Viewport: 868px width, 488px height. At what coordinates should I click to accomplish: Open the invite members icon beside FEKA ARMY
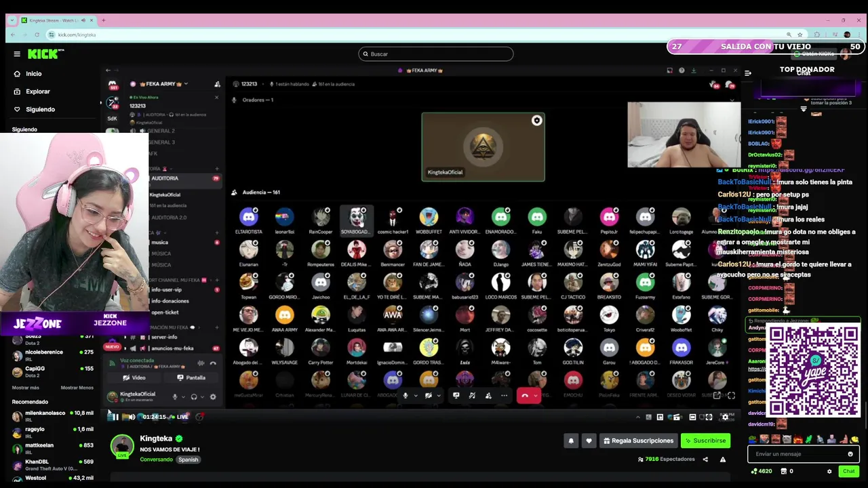217,84
